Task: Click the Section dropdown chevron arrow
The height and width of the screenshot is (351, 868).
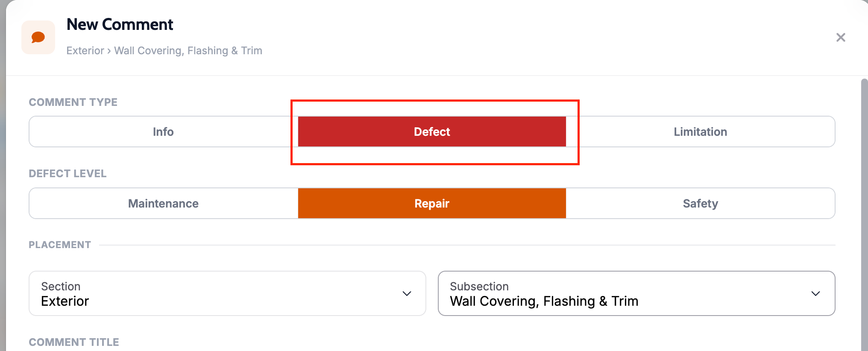Action: click(x=407, y=293)
